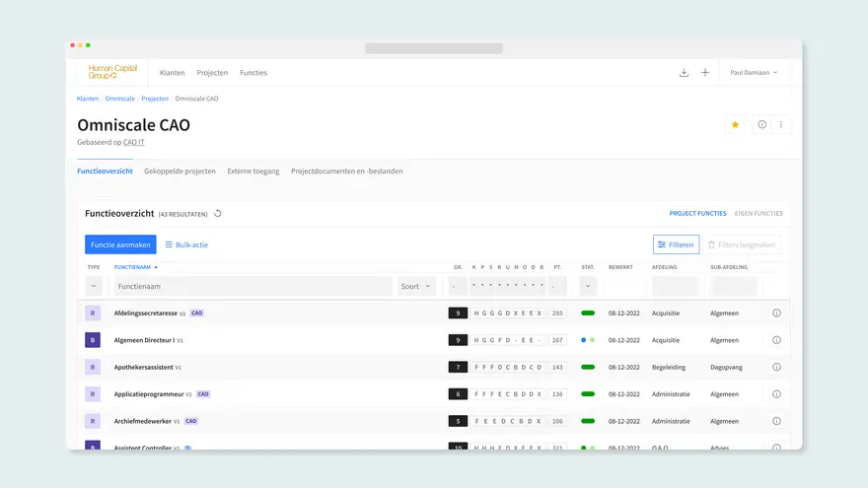Click status dots of Algemeen Directeur I
The height and width of the screenshot is (488, 868).
click(x=588, y=340)
